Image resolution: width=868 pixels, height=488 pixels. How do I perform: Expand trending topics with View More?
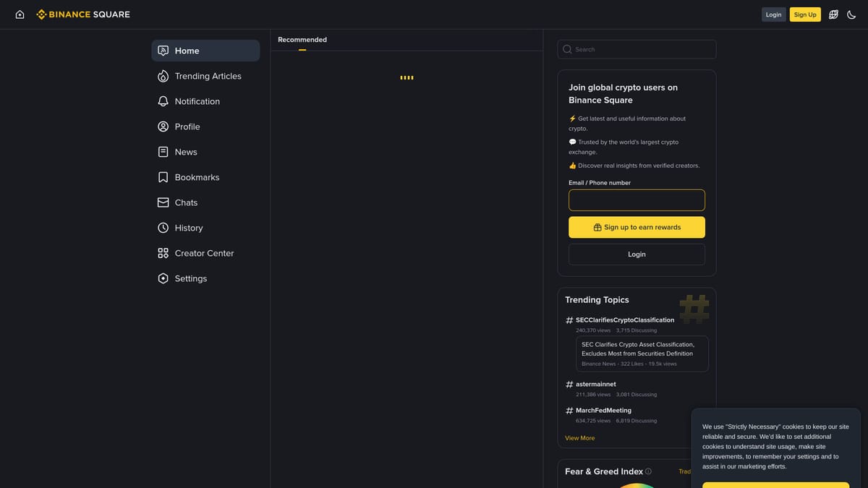(579, 437)
